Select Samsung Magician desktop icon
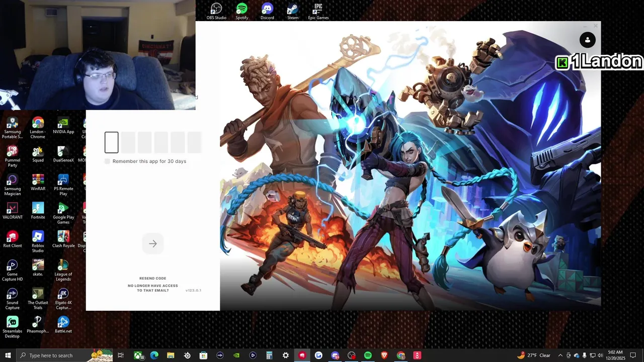Viewport: 644px width, 362px height. [x=13, y=186]
